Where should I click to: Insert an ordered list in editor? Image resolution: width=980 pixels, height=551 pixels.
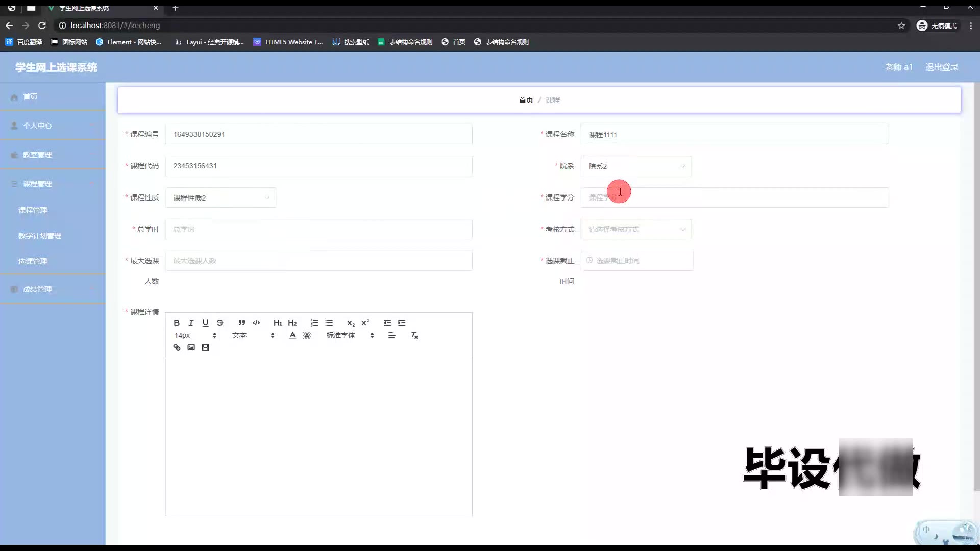pos(314,323)
